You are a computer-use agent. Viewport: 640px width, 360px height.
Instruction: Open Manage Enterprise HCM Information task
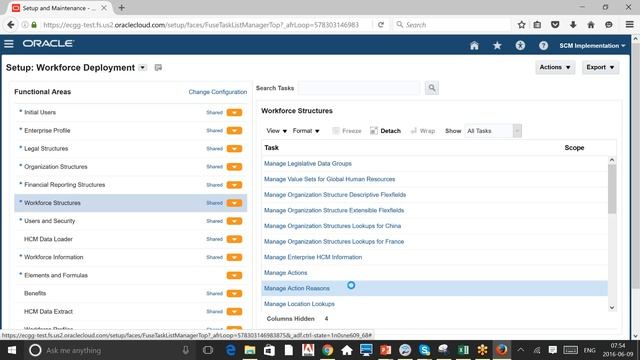tap(313, 257)
